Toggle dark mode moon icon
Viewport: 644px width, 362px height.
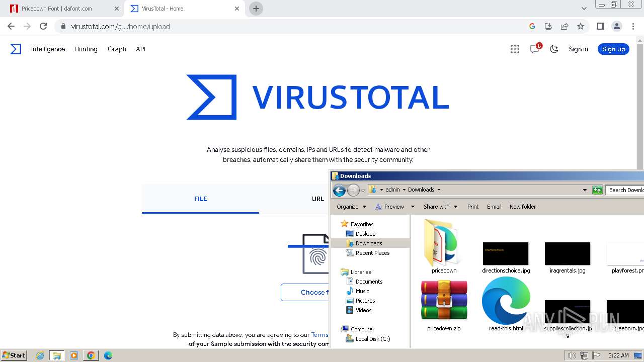(554, 49)
